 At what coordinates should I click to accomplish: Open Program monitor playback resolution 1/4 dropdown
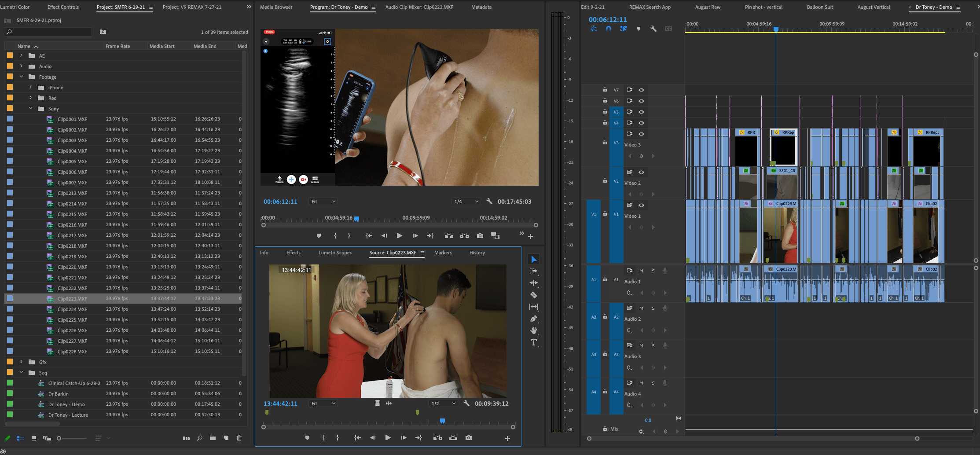(466, 202)
